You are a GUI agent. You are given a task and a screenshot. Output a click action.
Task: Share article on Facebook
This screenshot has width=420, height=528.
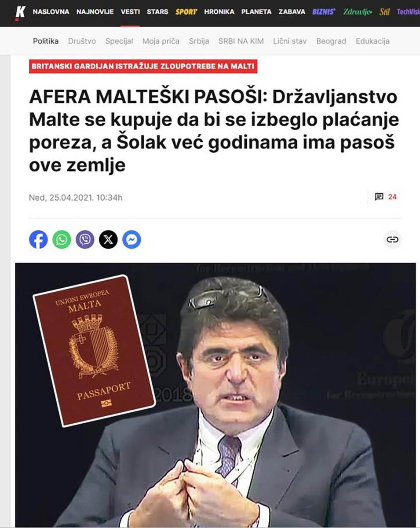pyautogui.click(x=38, y=240)
